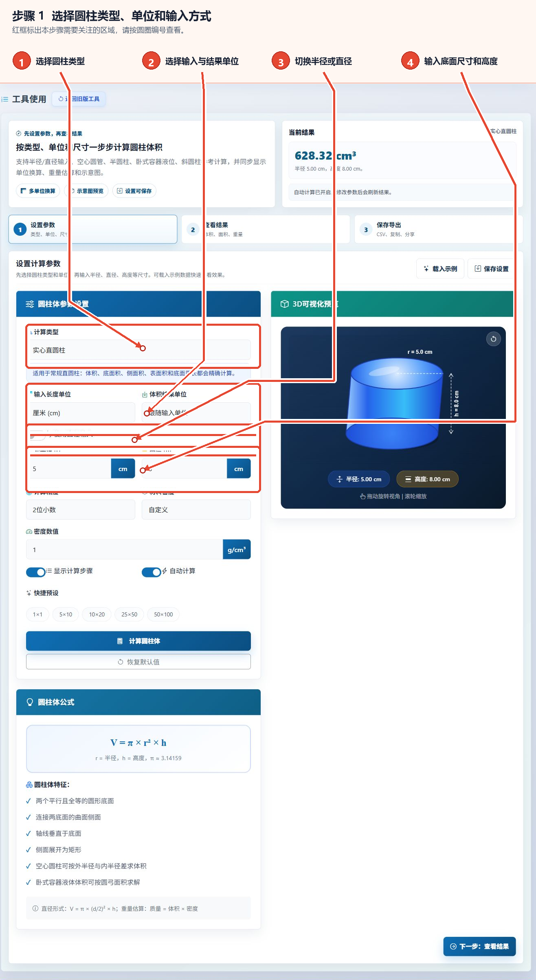Click the 3D preview reset rotation icon
Image resolution: width=536 pixels, height=980 pixels.
point(493,339)
